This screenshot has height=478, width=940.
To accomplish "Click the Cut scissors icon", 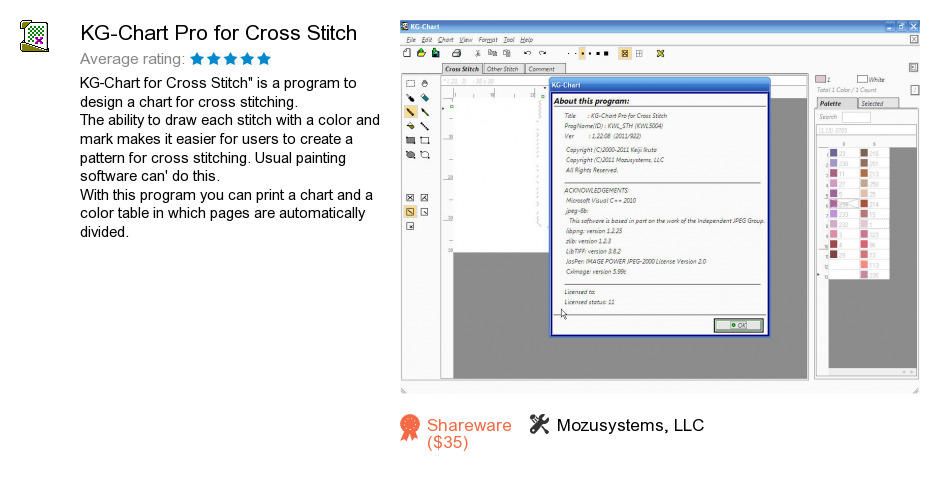I will click(x=478, y=53).
